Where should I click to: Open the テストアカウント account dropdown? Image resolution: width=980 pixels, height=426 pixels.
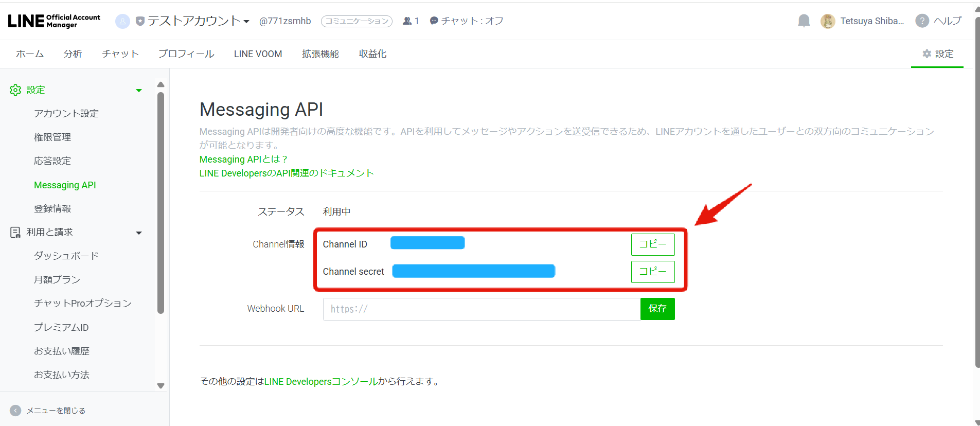[x=198, y=21]
